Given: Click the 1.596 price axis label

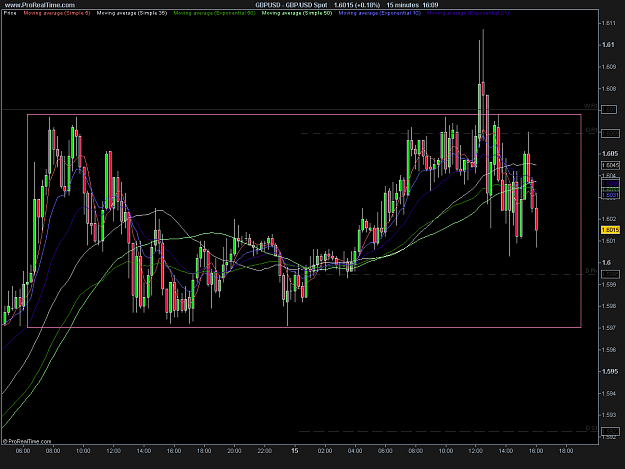Looking at the screenshot, I should point(609,349).
